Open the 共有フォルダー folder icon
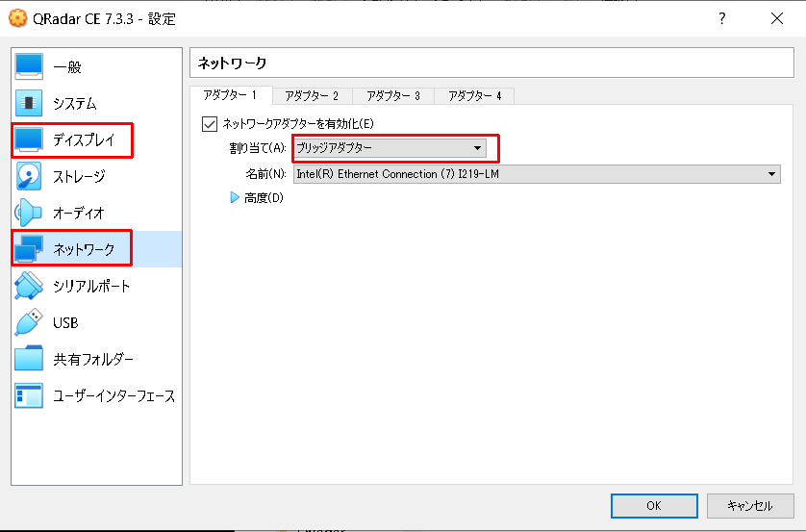This screenshot has width=806, height=532. [x=29, y=359]
